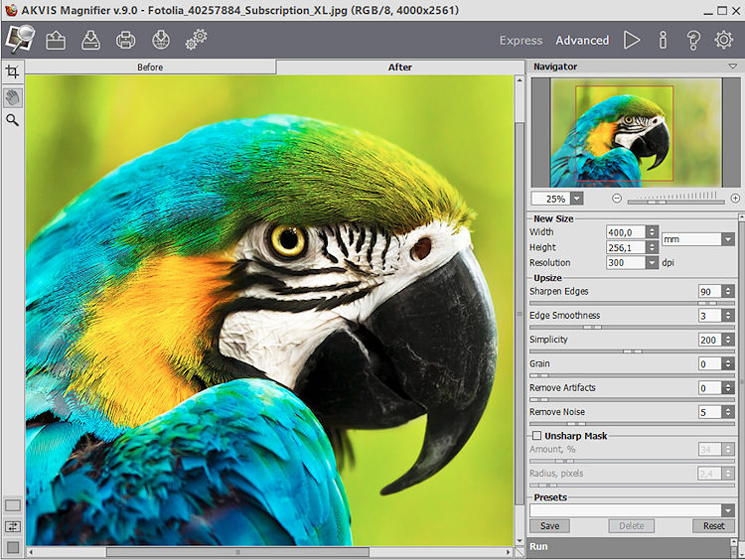Save the current preset
The width and height of the screenshot is (745, 560).
(549, 526)
